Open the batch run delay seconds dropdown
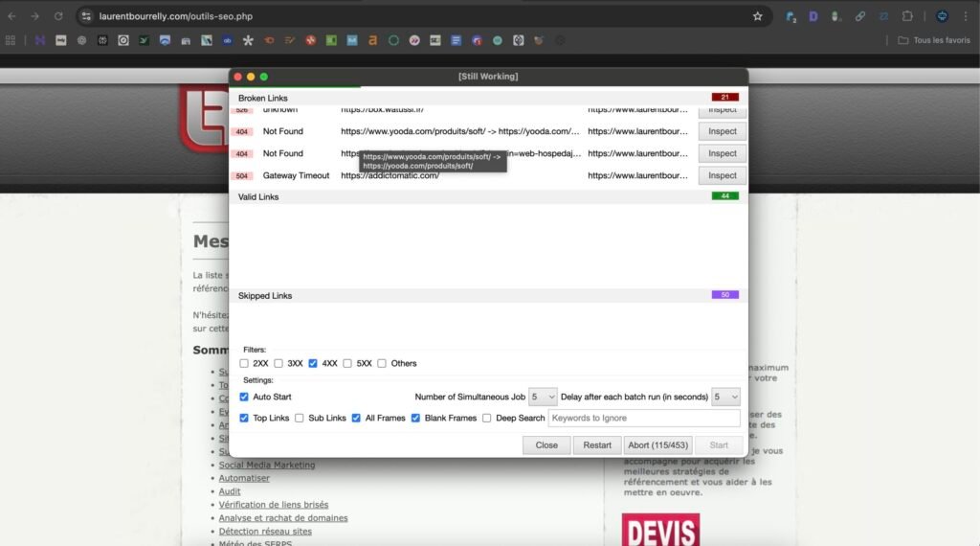Screen dimensions: 980x546 tap(725, 397)
